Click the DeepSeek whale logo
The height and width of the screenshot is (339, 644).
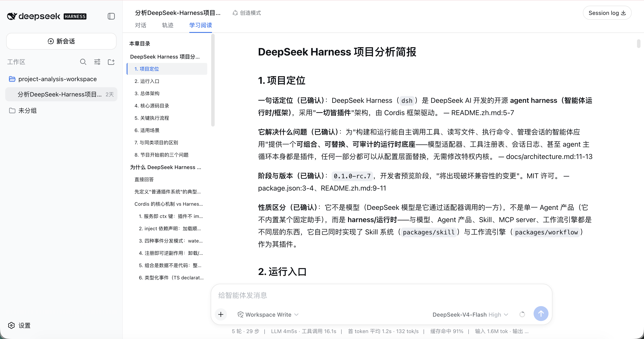coord(12,16)
